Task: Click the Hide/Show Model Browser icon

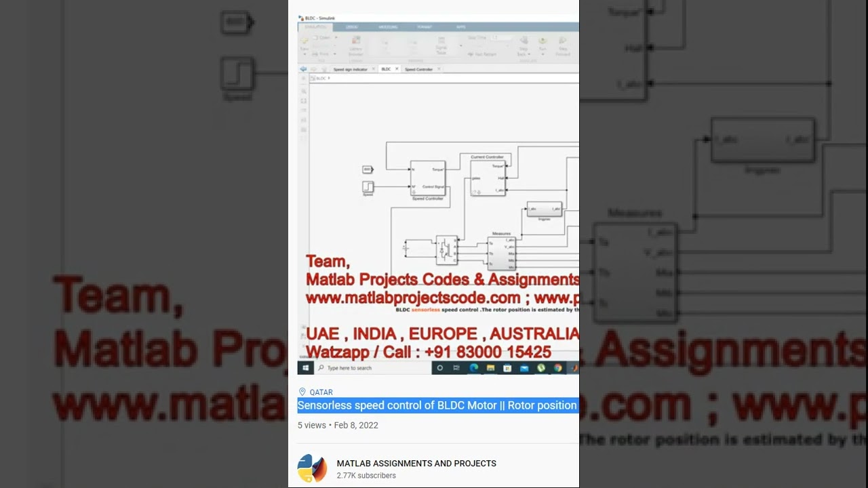Action: click(x=303, y=79)
